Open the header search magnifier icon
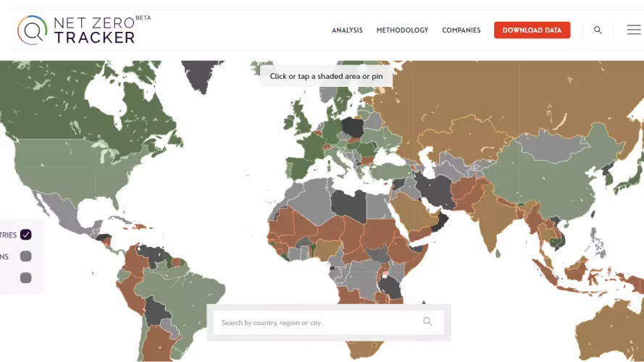 [598, 30]
